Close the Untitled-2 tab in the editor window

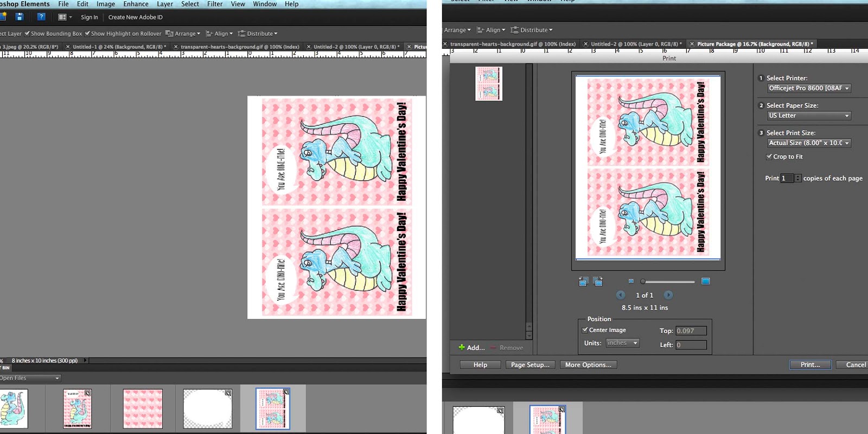(309, 47)
